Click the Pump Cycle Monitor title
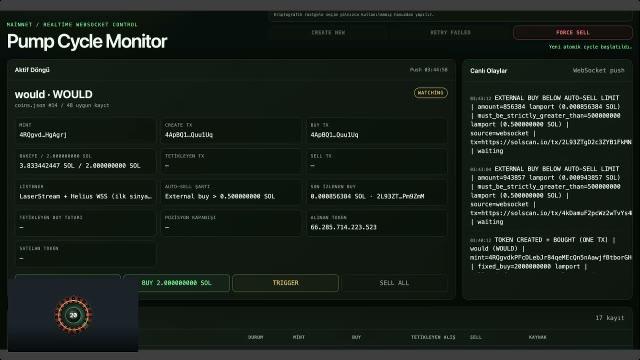 87,41
